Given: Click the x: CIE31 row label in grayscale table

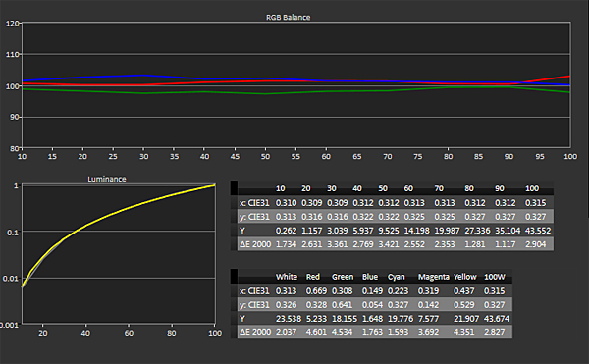Looking at the screenshot, I should [254, 203].
